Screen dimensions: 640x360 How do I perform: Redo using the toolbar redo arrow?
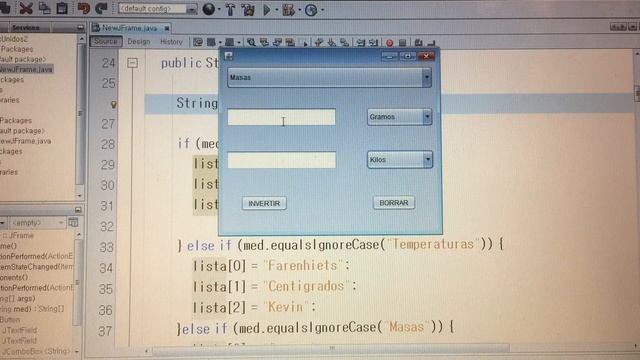101,8
